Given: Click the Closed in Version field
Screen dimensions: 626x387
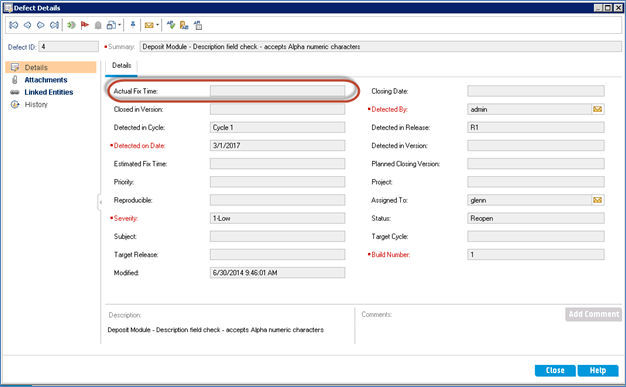Looking at the screenshot, I should [x=277, y=109].
